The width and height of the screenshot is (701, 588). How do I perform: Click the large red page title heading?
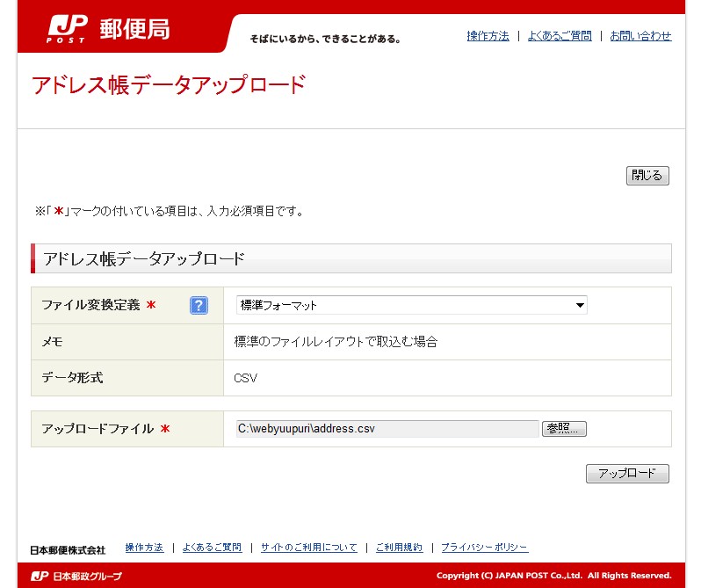click(x=169, y=85)
